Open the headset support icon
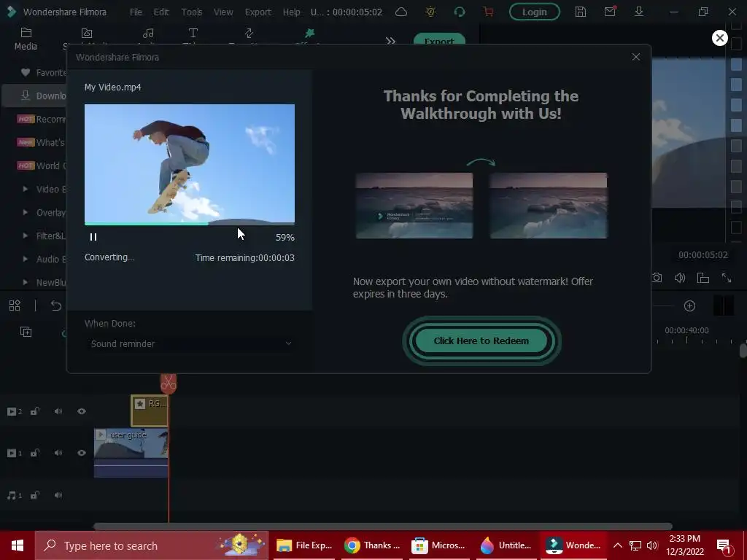The width and height of the screenshot is (747, 560). click(x=460, y=12)
